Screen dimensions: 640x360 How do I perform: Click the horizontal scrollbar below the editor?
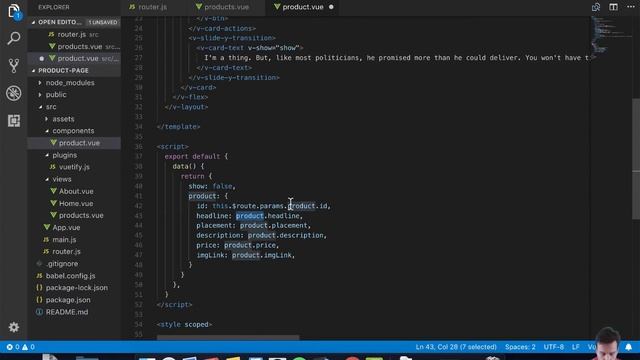(x=228, y=338)
